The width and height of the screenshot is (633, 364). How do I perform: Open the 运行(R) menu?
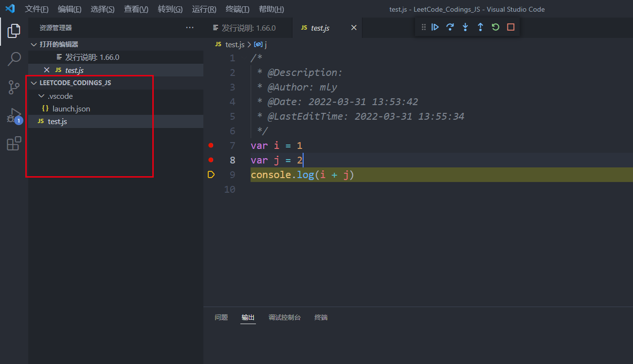point(204,9)
